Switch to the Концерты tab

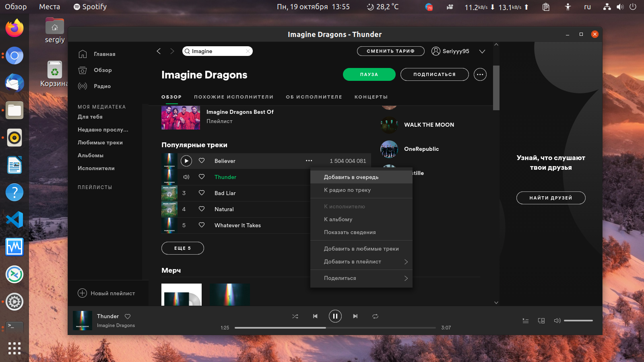pyautogui.click(x=371, y=97)
